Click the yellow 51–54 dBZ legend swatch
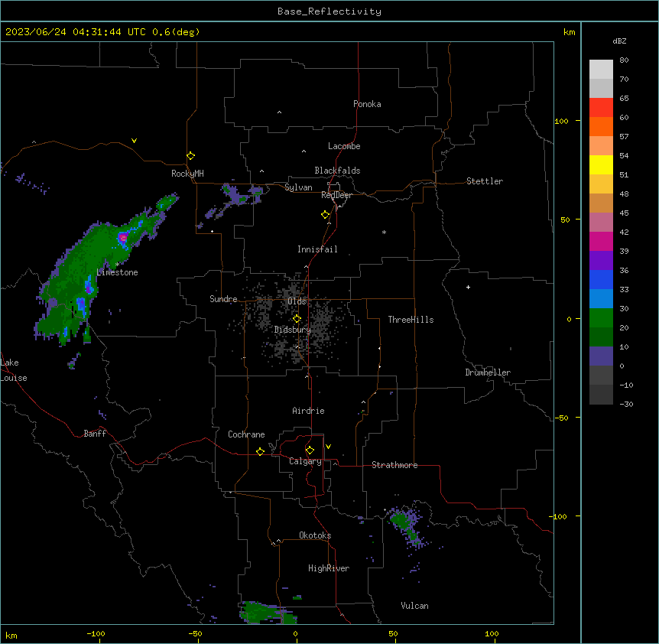The width and height of the screenshot is (659, 644). pos(601,164)
